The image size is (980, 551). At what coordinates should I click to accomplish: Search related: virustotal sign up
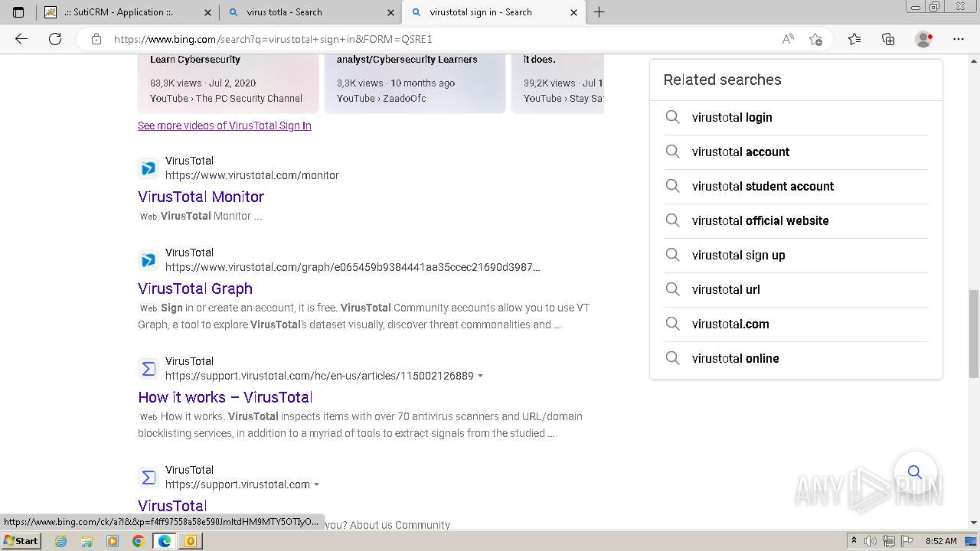(796, 255)
